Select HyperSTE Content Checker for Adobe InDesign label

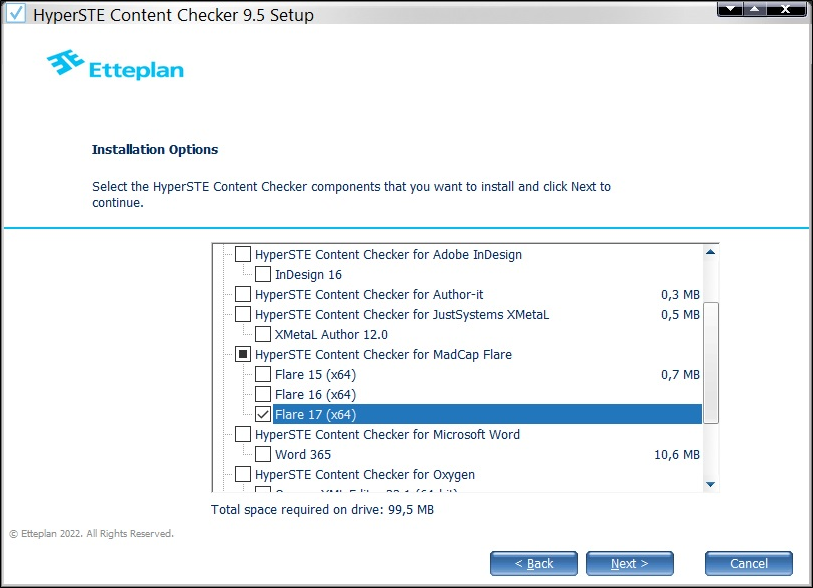tap(388, 255)
